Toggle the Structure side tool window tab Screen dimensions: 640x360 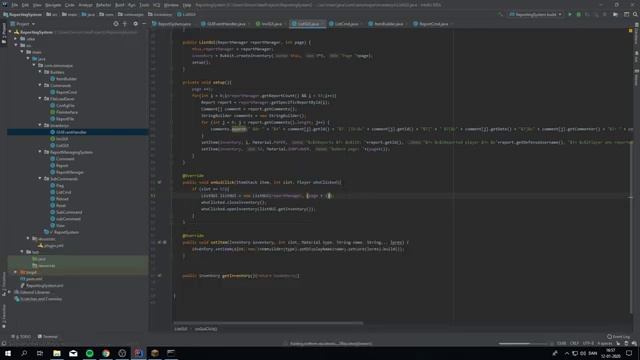4,284
